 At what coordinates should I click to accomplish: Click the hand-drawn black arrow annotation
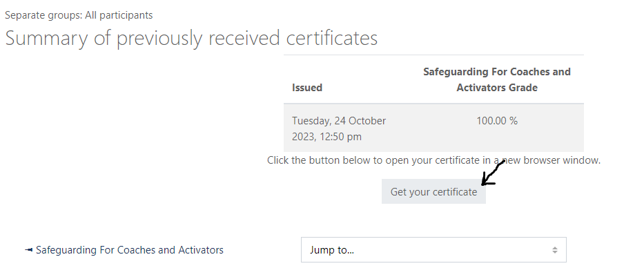pyautogui.click(x=492, y=173)
